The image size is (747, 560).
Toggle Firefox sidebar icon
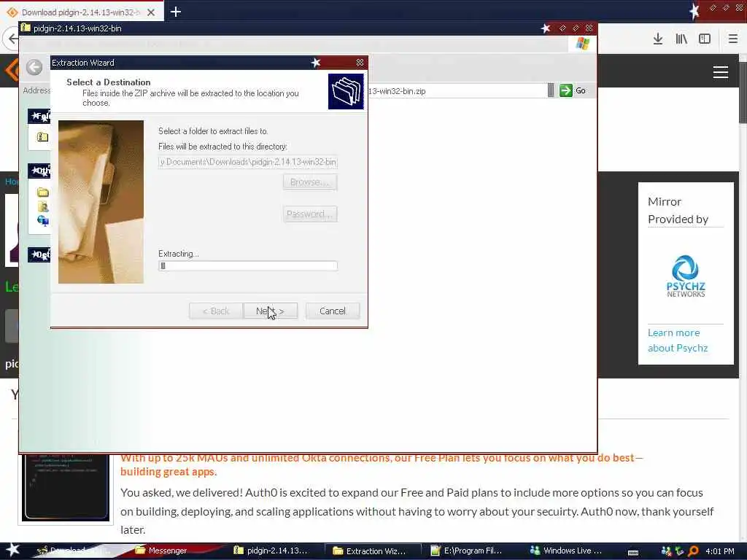[705, 39]
